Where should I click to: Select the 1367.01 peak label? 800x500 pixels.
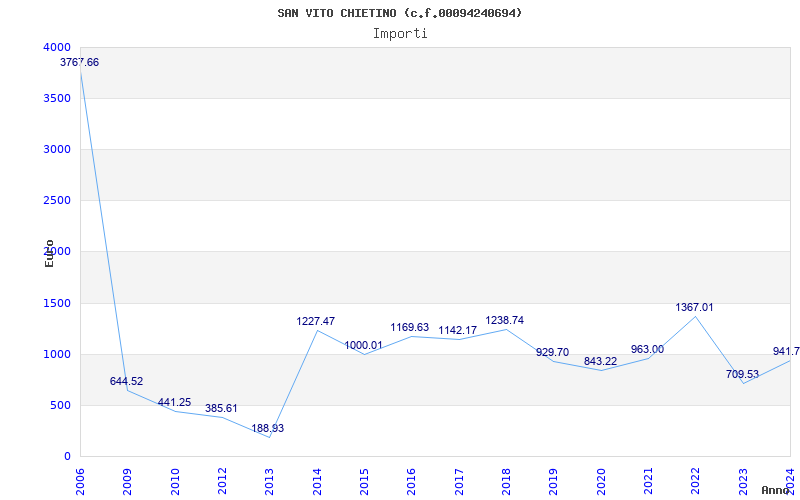[x=695, y=307]
